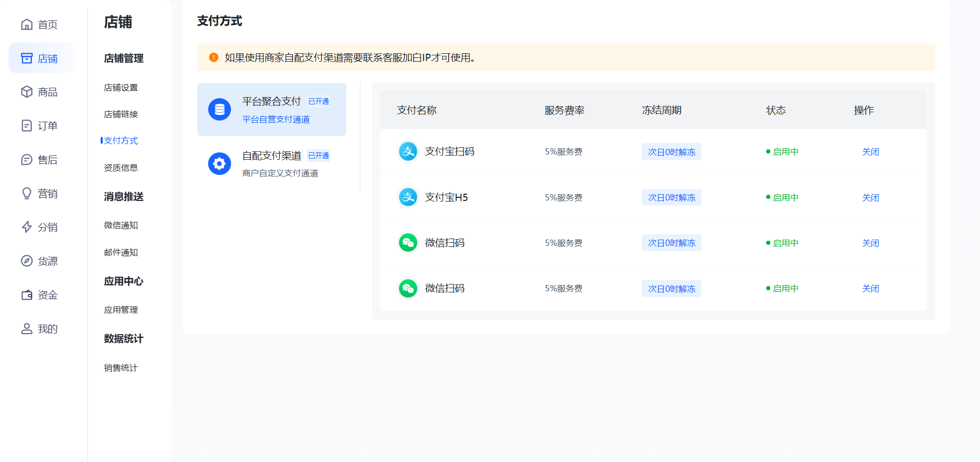Screen dimensions: 980x462
Task: Click the Alipay icon in 支付宝H5 row
Action: 408,197
